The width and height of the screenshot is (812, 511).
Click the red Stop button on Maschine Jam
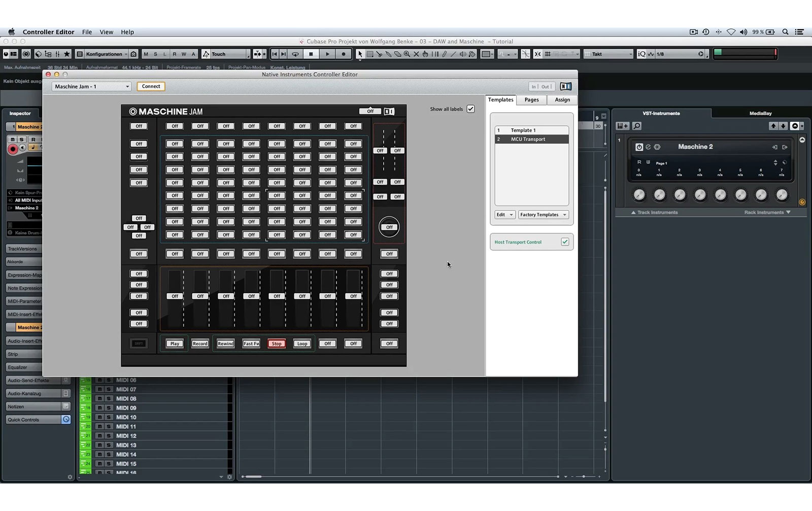pyautogui.click(x=277, y=344)
